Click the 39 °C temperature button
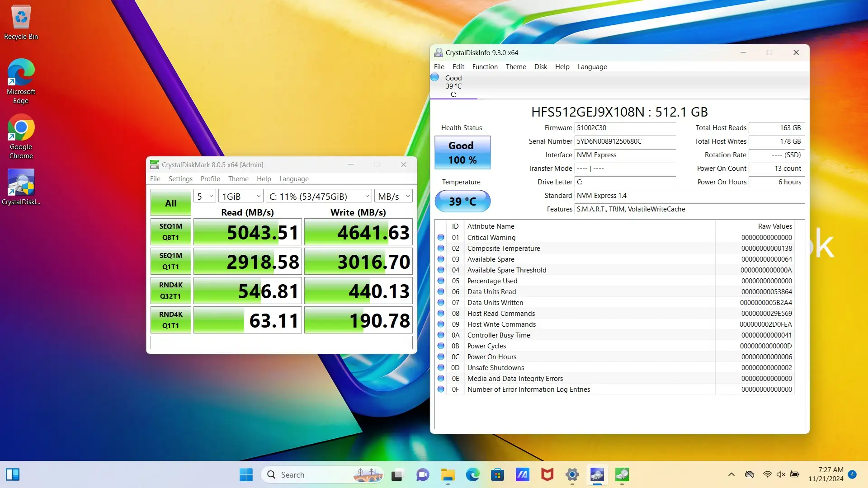 462,201
